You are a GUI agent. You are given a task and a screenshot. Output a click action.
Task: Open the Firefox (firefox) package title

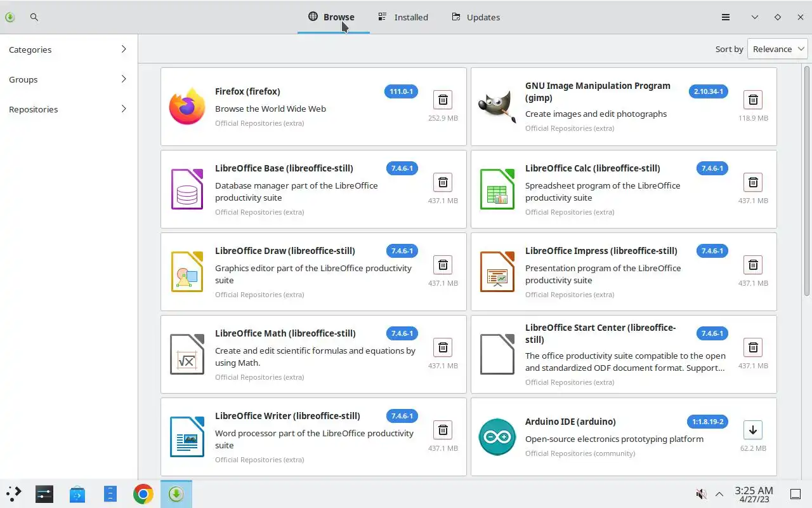(x=247, y=91)
